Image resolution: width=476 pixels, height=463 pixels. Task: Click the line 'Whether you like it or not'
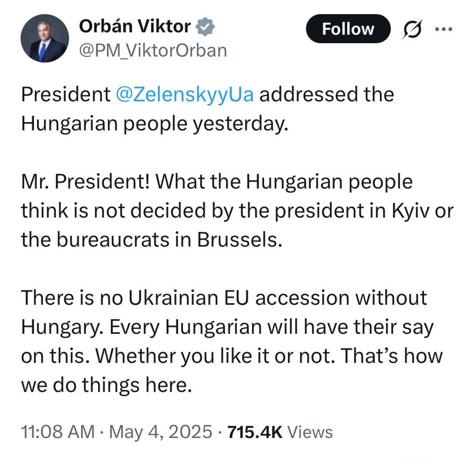click(215, 356)
